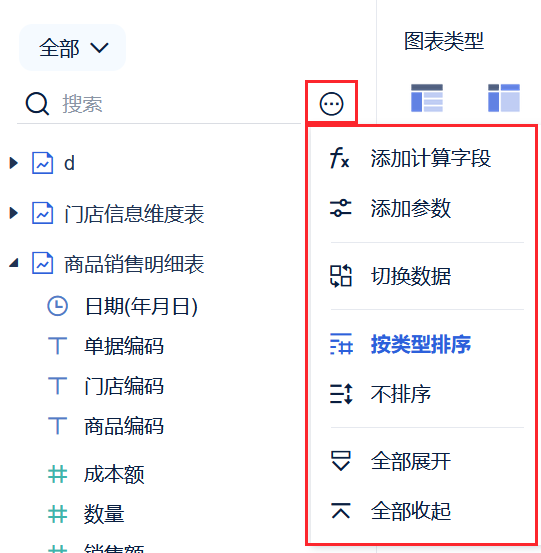Click the fx add calculated field icon
Viewport: 541px width, 553px height.
(339, 158)
